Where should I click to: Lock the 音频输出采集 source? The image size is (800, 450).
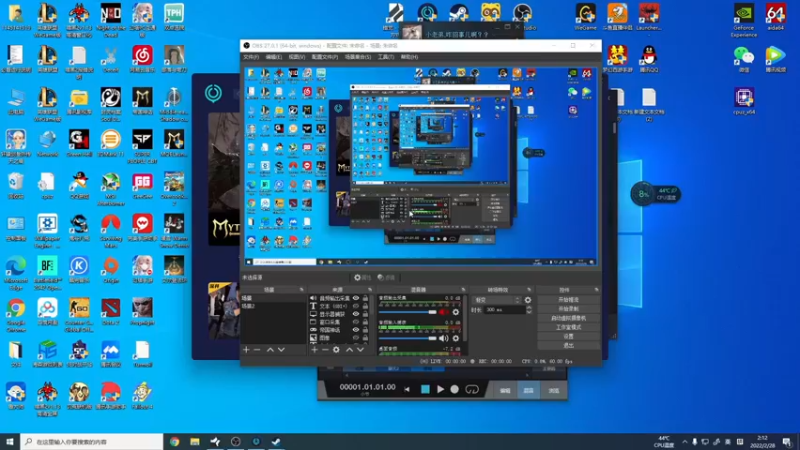[365, 298]
